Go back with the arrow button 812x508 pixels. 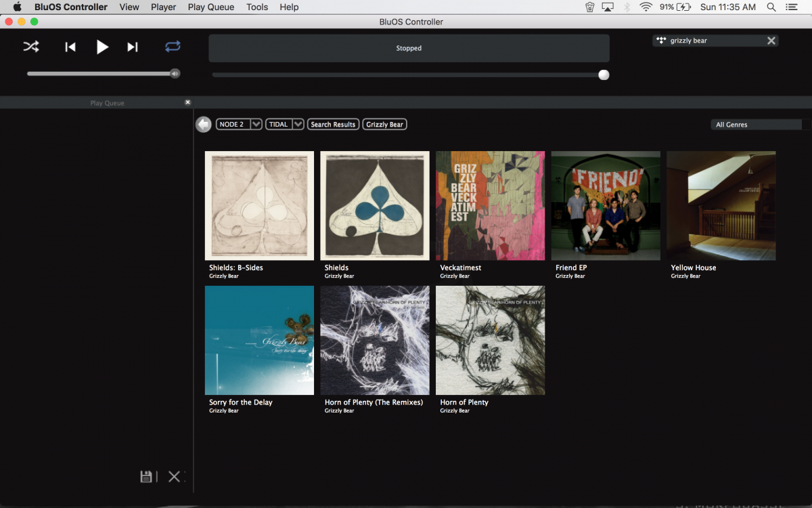click(203, 125)
